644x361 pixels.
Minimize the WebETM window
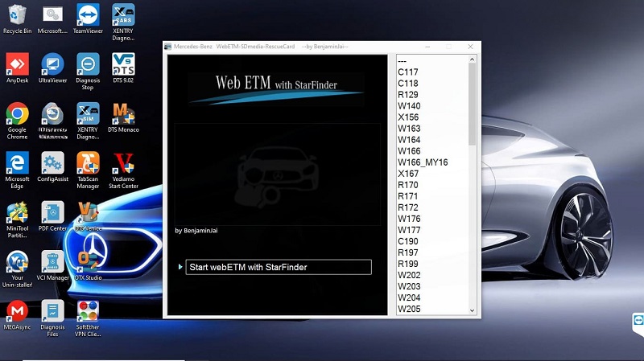coord(427,47)
